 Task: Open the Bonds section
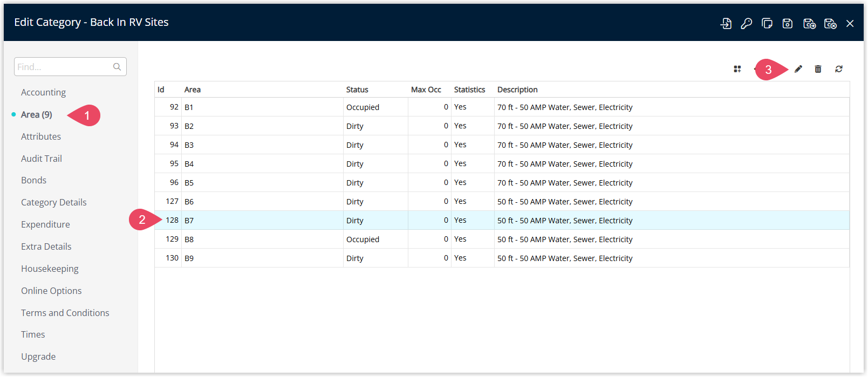[x=33, y=180]
